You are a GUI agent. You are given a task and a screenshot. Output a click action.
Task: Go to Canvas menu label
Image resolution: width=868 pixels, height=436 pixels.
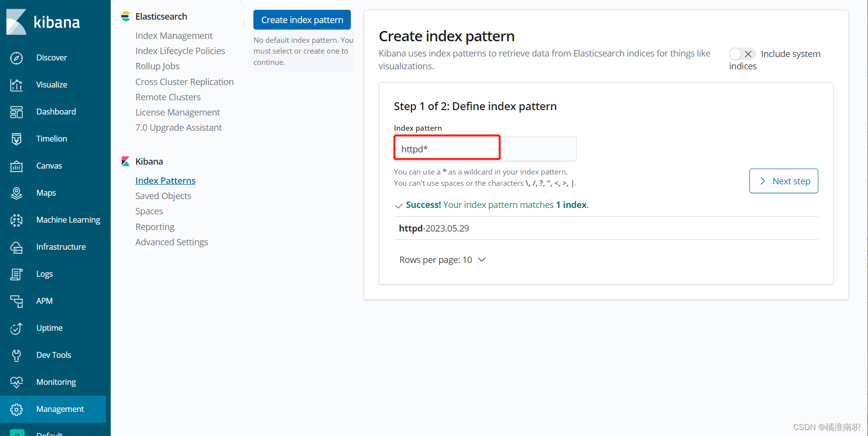point(49,166)
